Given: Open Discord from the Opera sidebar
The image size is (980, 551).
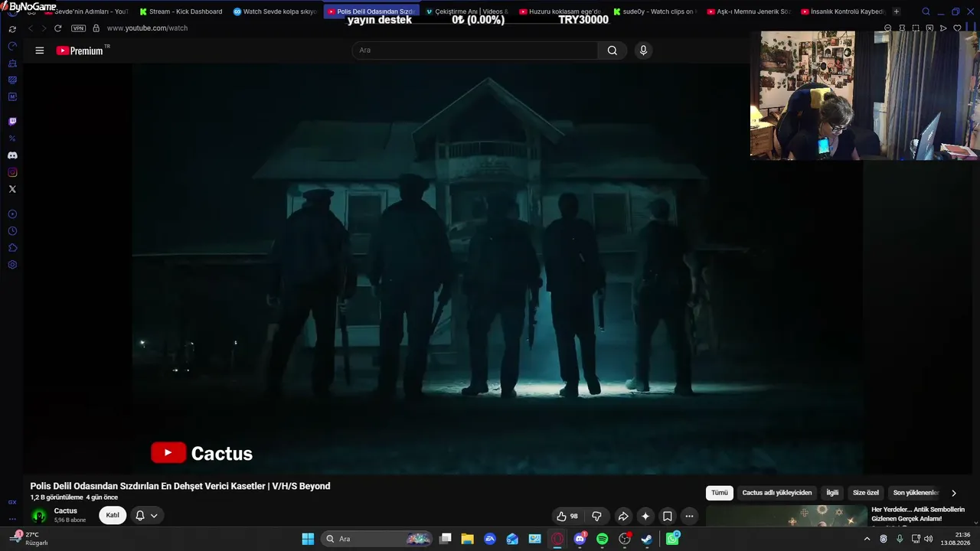Looking at the screenshot, I should coord(12,155).
